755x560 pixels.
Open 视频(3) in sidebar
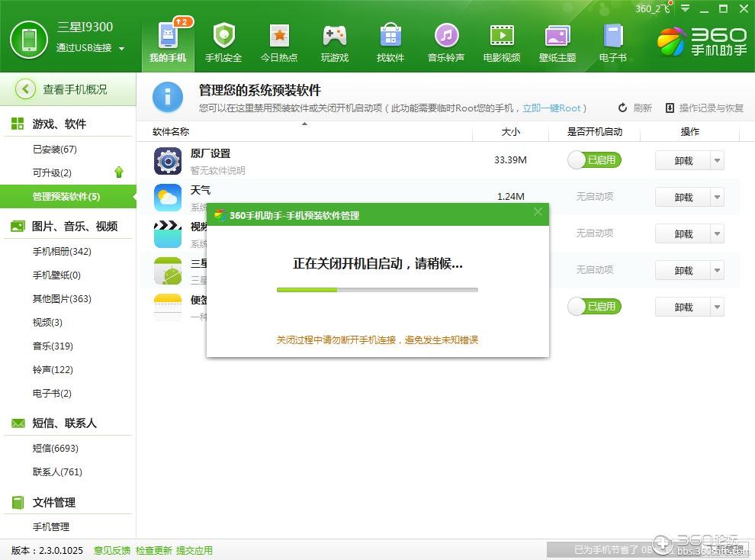tap(47, 322)
